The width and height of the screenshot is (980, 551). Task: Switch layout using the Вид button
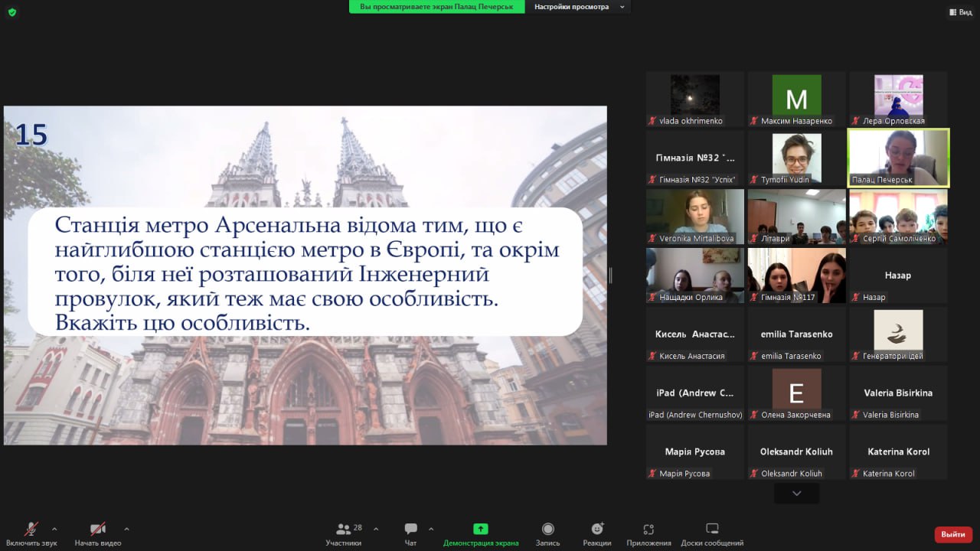click(960, 11)
